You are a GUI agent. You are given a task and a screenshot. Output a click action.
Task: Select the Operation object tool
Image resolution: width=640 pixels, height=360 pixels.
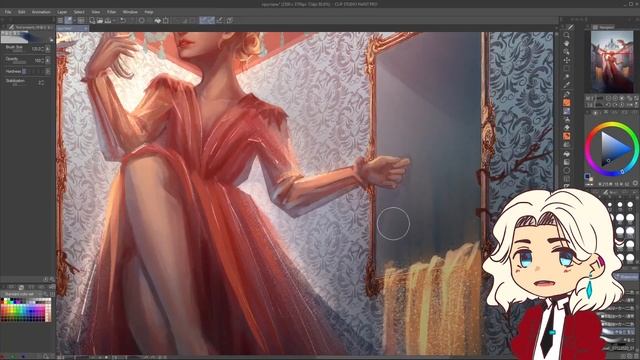(567, 52)
